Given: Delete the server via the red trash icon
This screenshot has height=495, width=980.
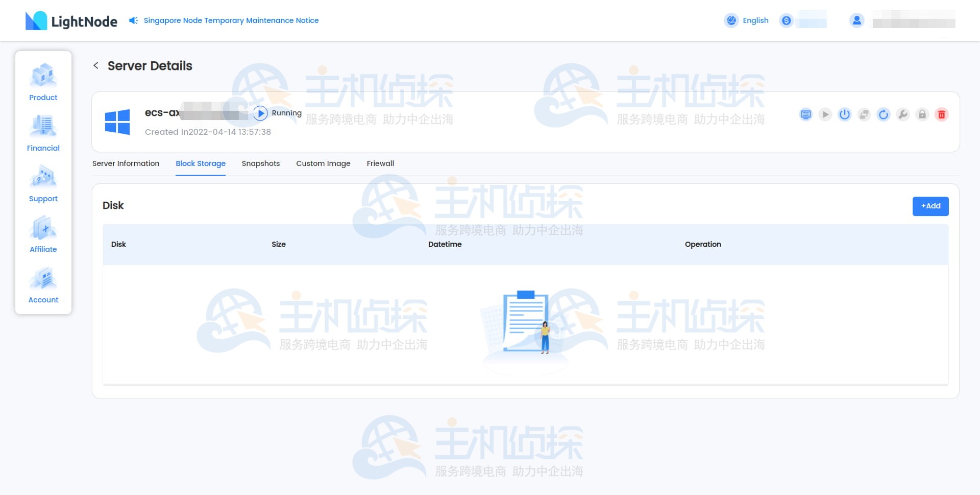Looking at the screenshot, I should [x=941, y=114].
